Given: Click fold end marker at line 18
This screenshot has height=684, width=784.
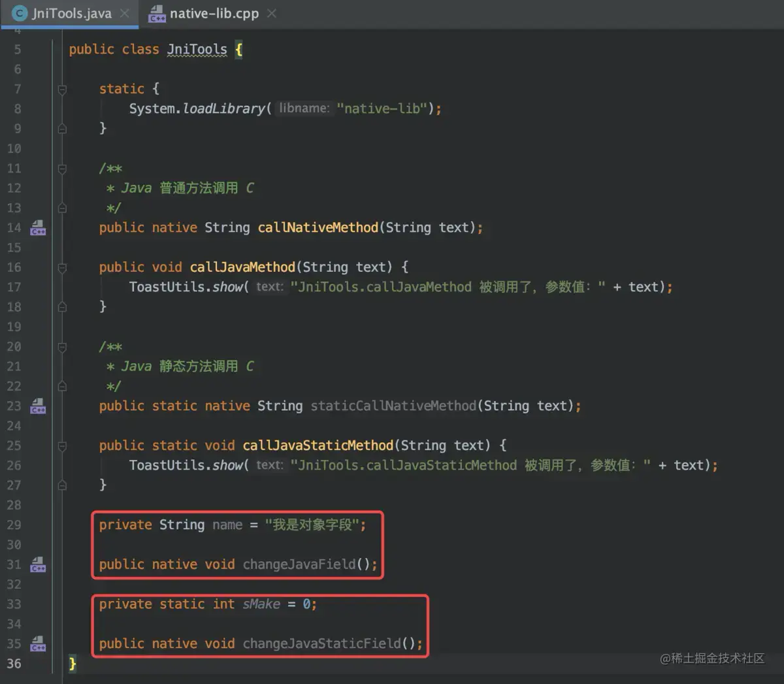Looking at the screenshot, I should click(62, 307).
